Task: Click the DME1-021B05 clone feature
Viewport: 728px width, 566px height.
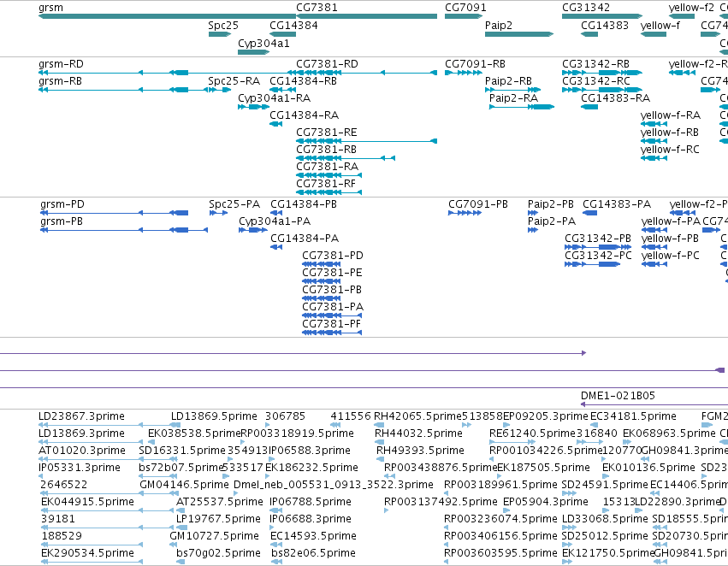Action: [x=654, y=404]
